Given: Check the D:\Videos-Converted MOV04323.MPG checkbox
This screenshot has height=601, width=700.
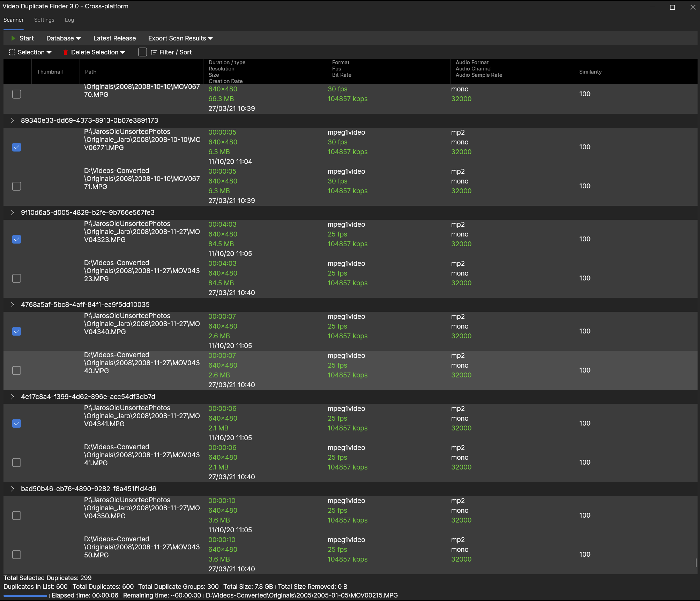Looking at the screenshot, I should (16, 278).
